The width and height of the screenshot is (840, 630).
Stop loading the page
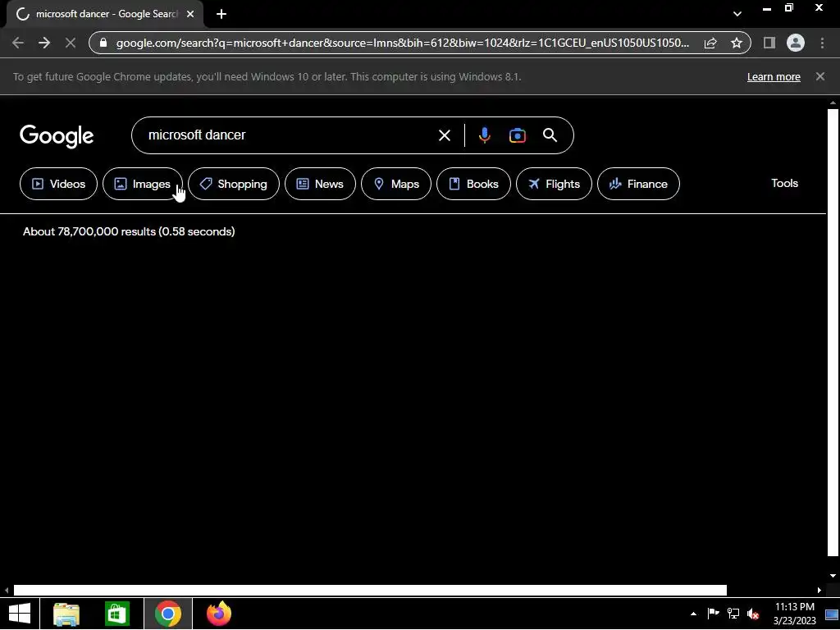pos(71,43)
